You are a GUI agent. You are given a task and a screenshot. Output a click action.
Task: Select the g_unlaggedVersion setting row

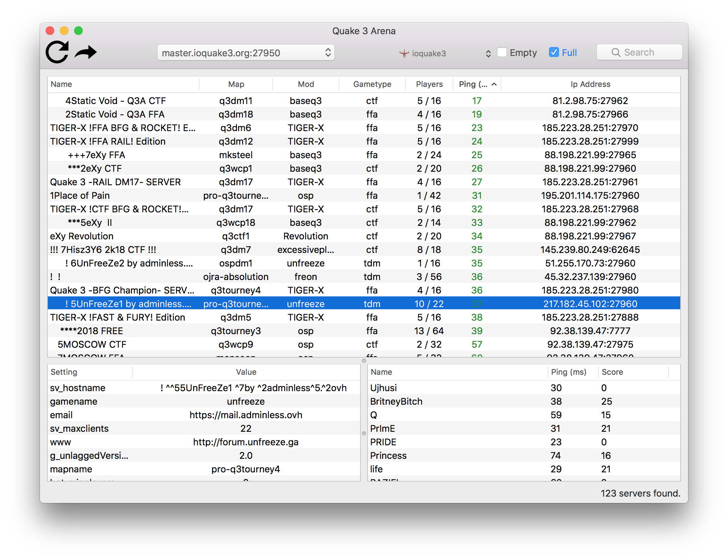point(204,456)
